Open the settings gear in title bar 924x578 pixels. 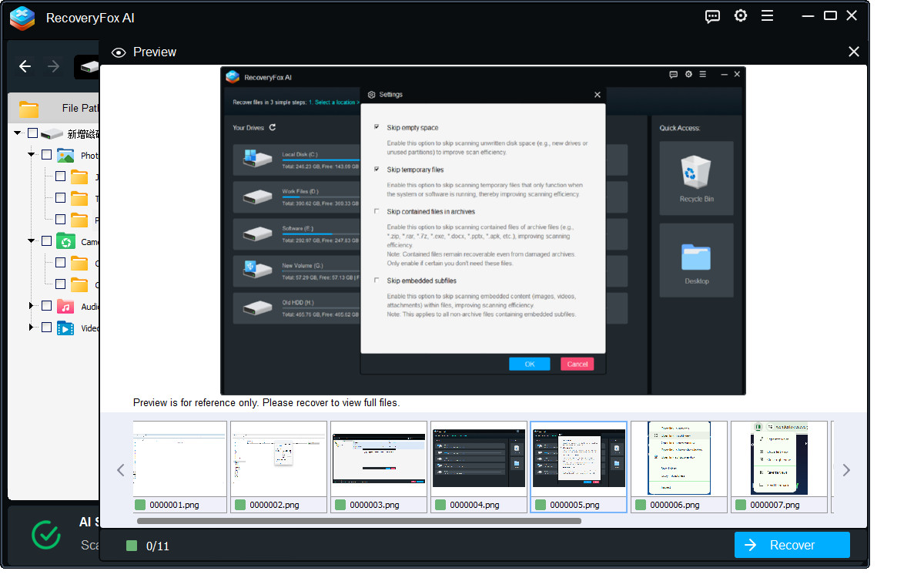click(741, 15)
